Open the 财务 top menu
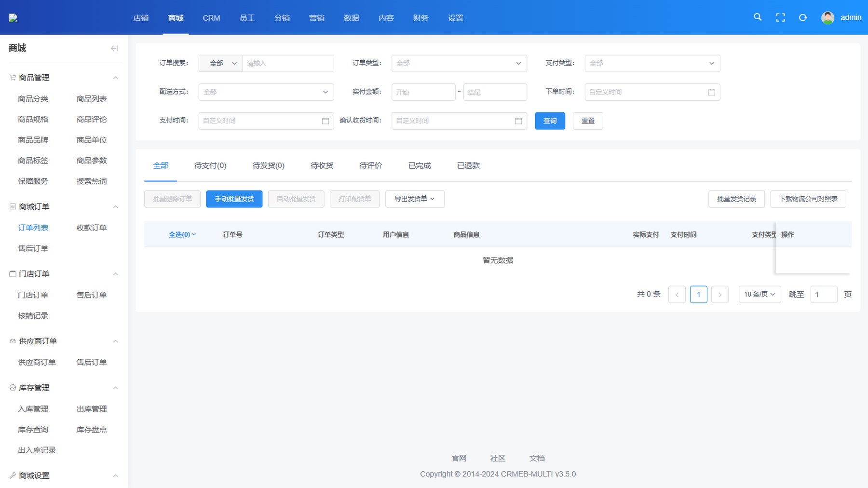 coord(421,18)
